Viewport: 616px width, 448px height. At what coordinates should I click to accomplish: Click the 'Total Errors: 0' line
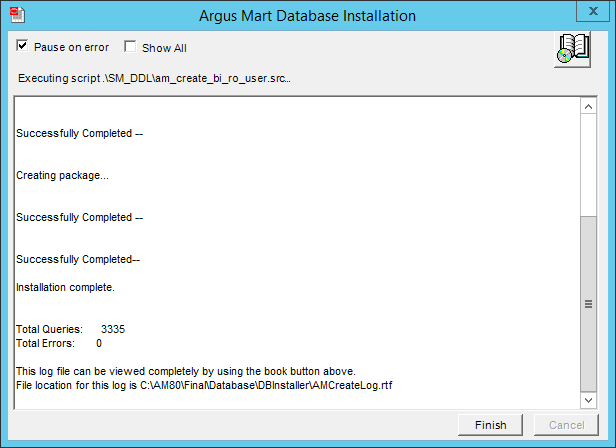point(59,343)
